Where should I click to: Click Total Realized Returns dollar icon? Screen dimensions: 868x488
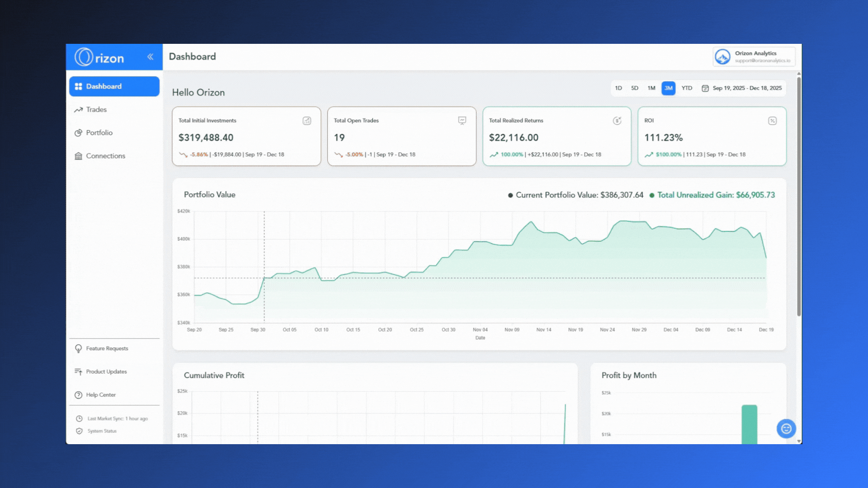[617, 121]
